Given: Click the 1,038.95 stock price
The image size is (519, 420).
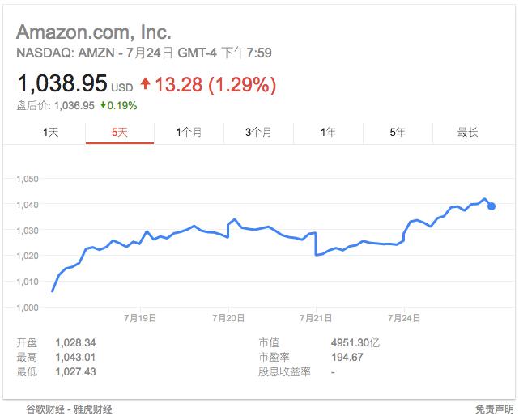Looking at the screenshot, I should coord(62,83).
